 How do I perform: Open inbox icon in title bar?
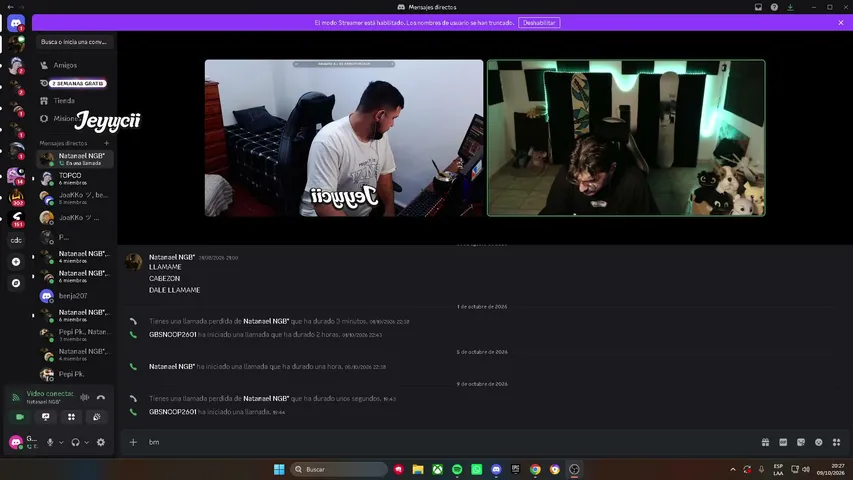pyautogui.click(x=758, y=7)
